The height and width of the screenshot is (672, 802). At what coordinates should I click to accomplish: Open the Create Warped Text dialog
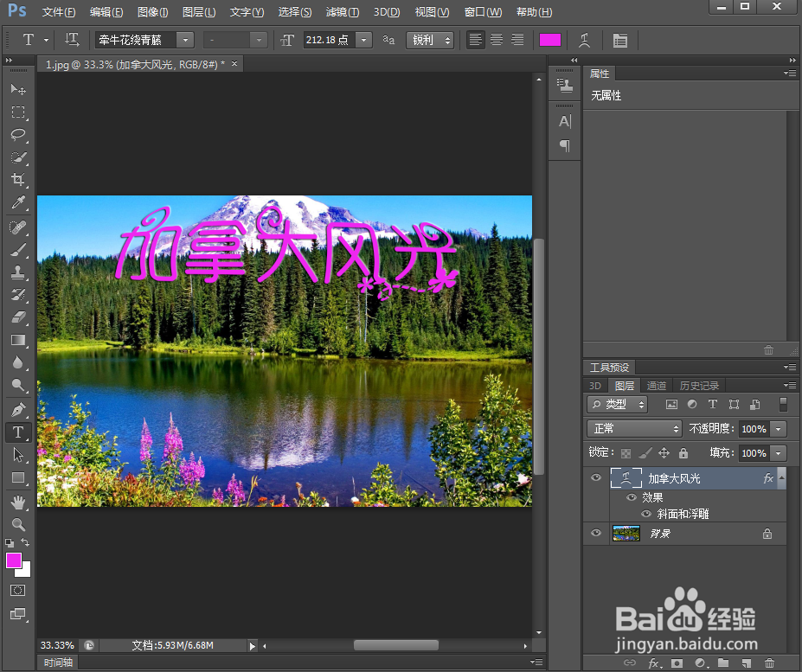click(584, 40)
